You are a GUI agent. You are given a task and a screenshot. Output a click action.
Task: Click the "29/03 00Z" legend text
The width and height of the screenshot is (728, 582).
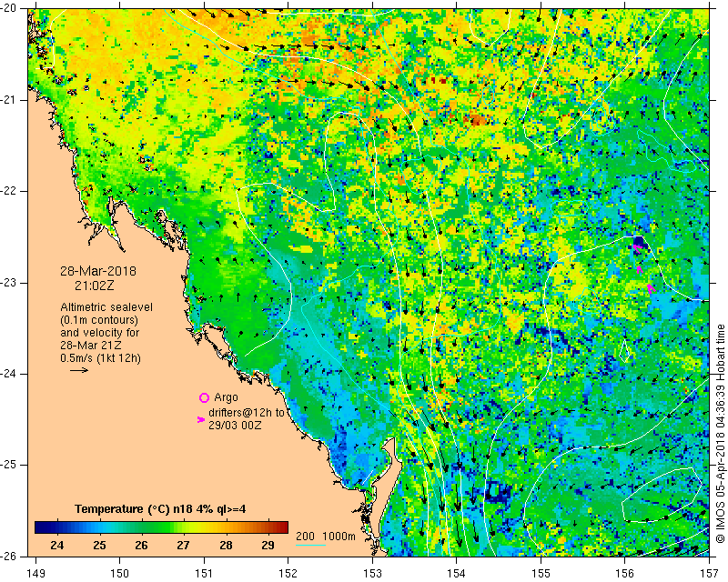pos(235,425)
